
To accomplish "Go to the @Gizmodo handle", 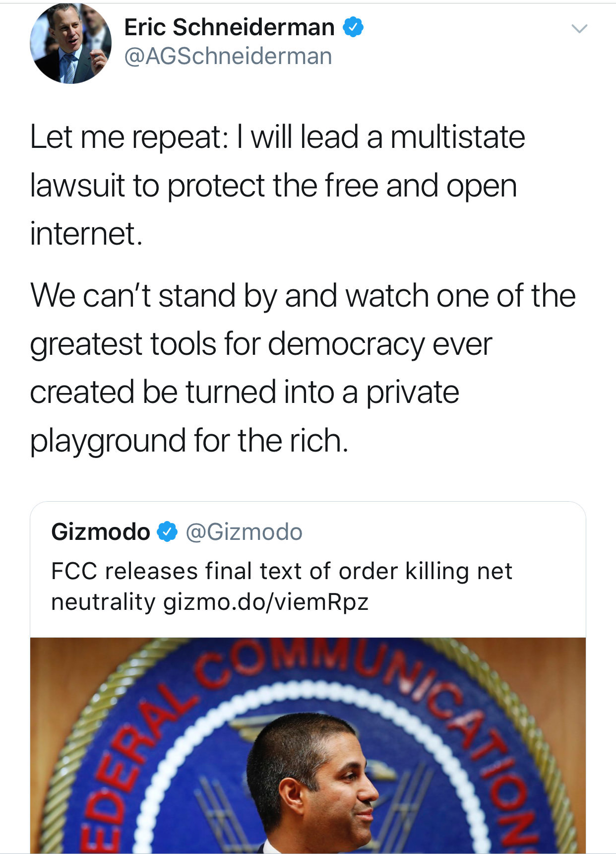I will (244, 532).
